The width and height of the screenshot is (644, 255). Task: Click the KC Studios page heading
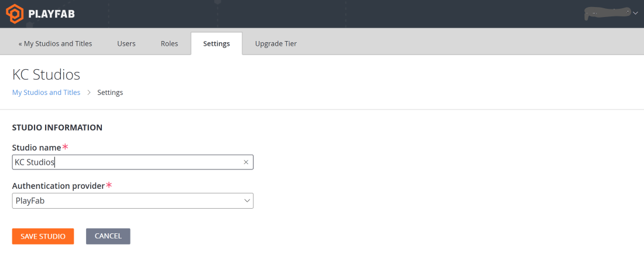click(46, 75)
